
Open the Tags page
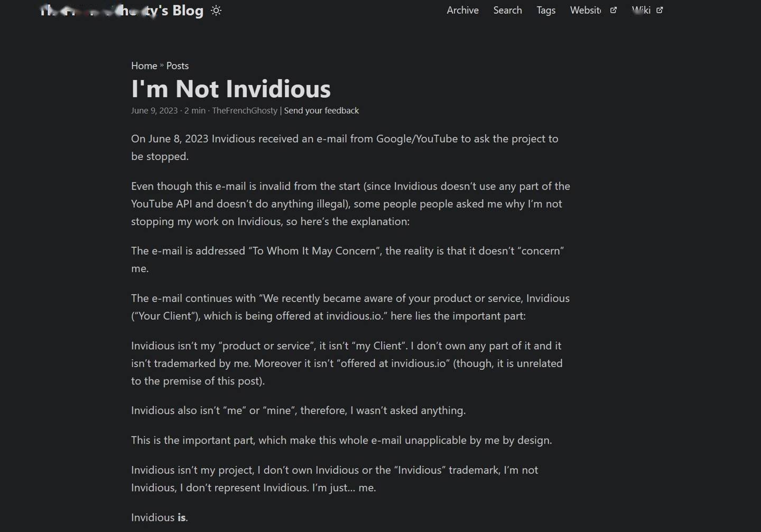tap(546, 10)
